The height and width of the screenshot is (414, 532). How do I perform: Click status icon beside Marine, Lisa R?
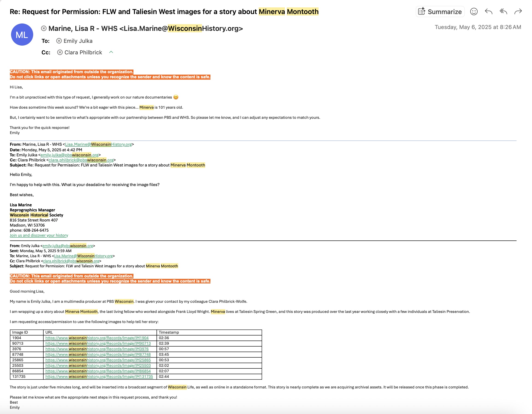[44, 29]
